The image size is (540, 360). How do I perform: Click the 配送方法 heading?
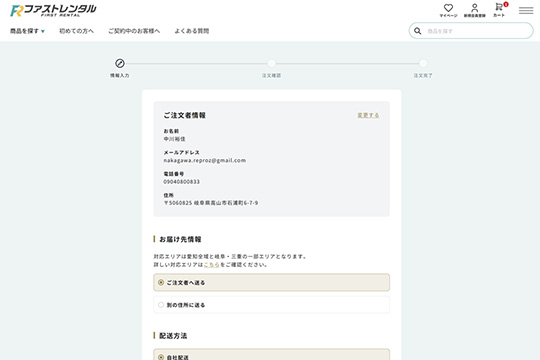[173, 336]
